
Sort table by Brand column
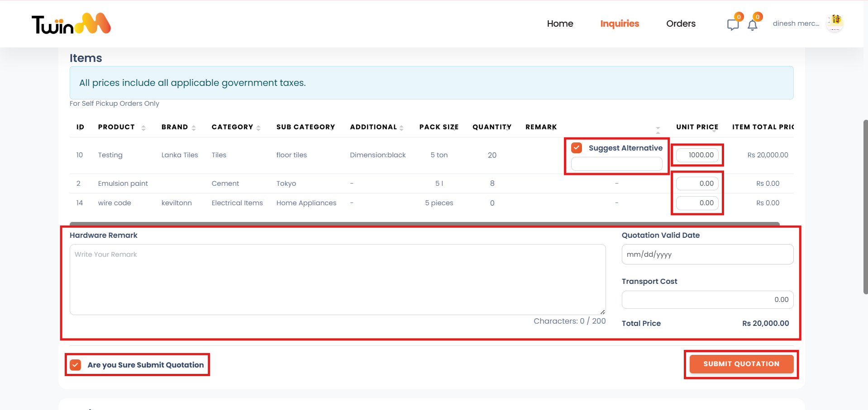[x=194, y=127]
